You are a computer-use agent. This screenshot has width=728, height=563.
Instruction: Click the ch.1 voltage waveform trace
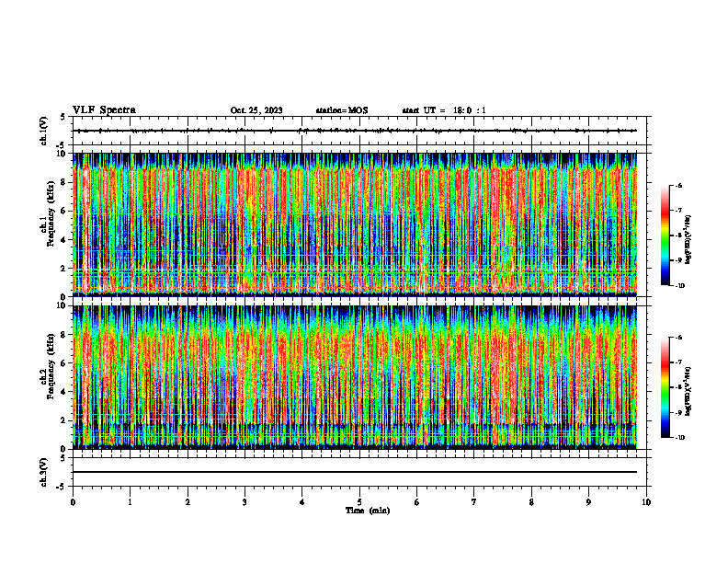(x=355, y=131)
